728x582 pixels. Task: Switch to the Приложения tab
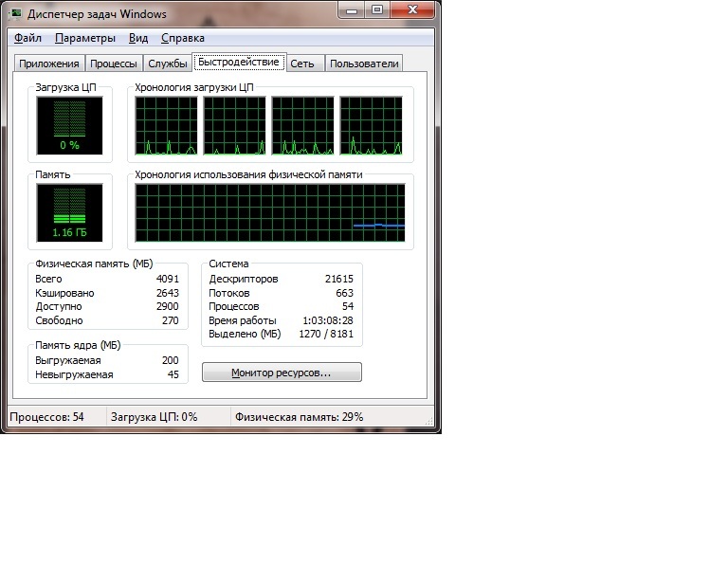(49, 64)
